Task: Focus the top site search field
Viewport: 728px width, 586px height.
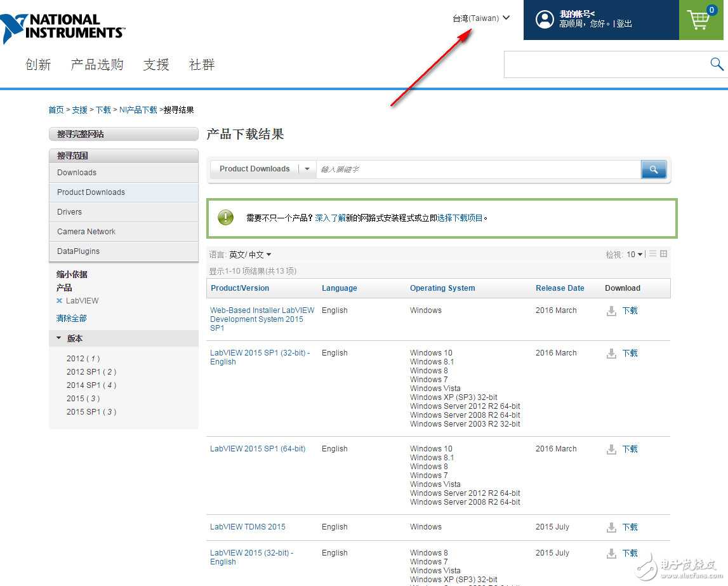Action: pyautogui.click(x=606, y=64)
